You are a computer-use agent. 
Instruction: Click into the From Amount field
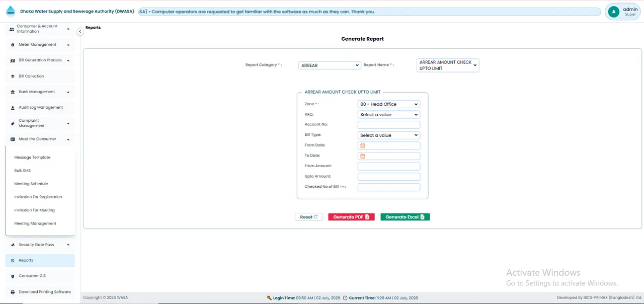(388, 167)
